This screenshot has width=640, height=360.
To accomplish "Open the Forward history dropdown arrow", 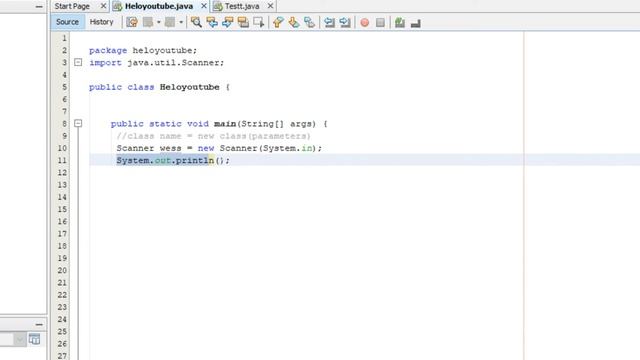I will (181, 22).
